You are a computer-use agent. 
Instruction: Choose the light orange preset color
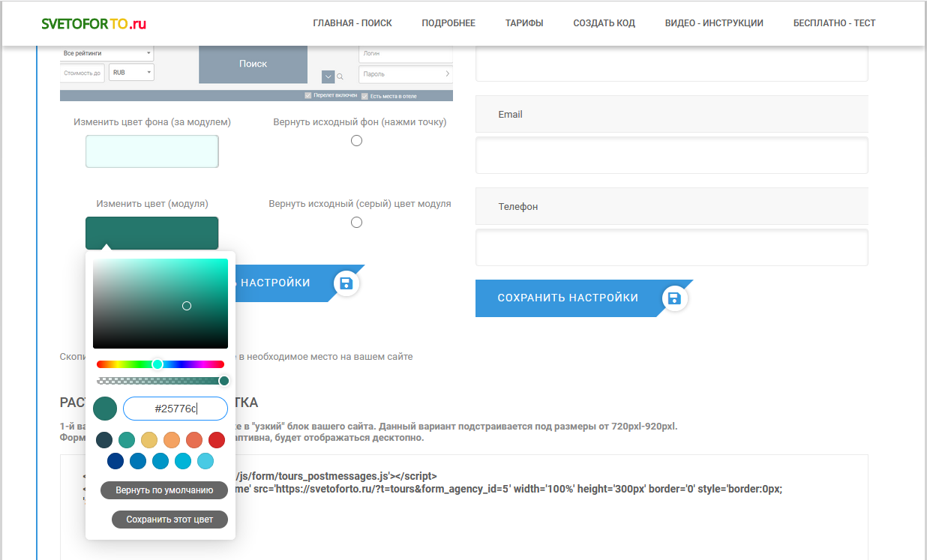(172, 440)
